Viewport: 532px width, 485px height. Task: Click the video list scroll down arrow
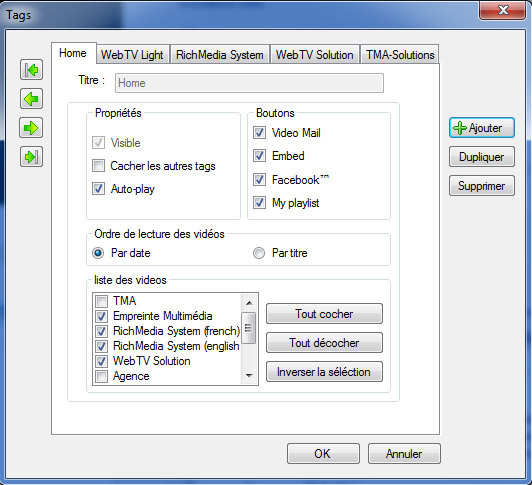(x=249, y=375)
